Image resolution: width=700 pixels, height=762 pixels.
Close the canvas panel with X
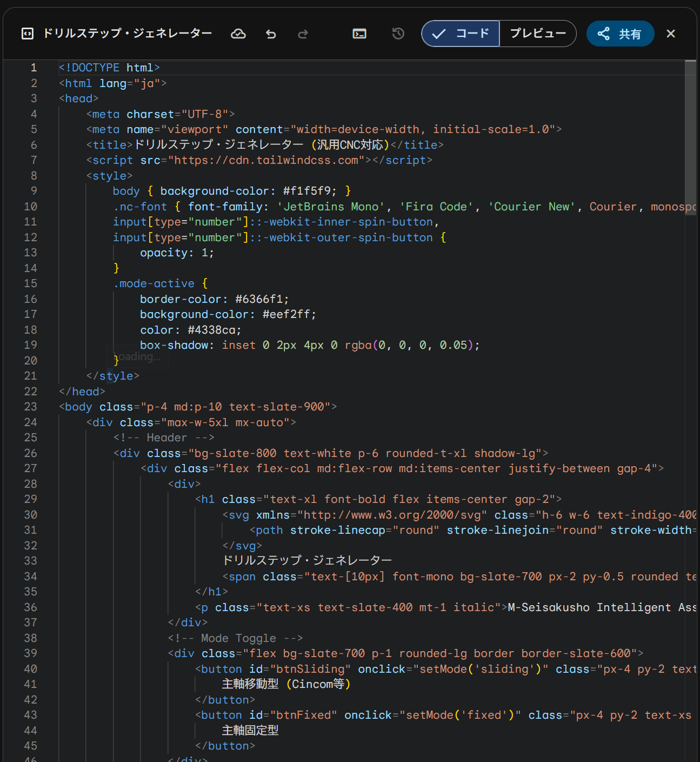click(x=671, y=34)
